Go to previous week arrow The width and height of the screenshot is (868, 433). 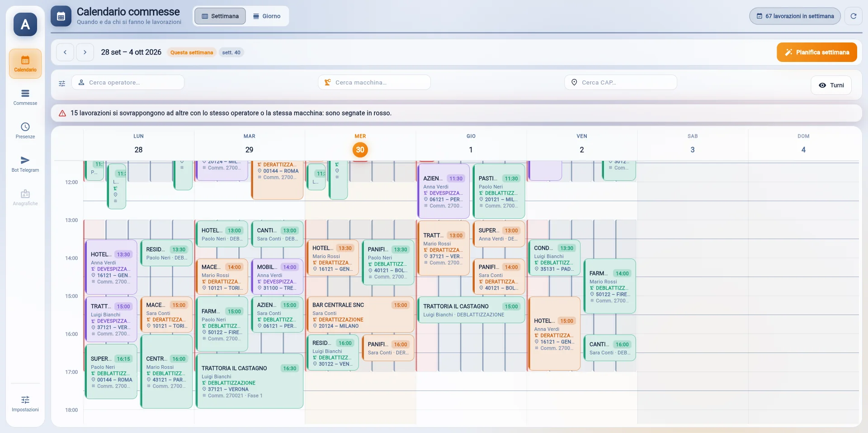[65, 52]
